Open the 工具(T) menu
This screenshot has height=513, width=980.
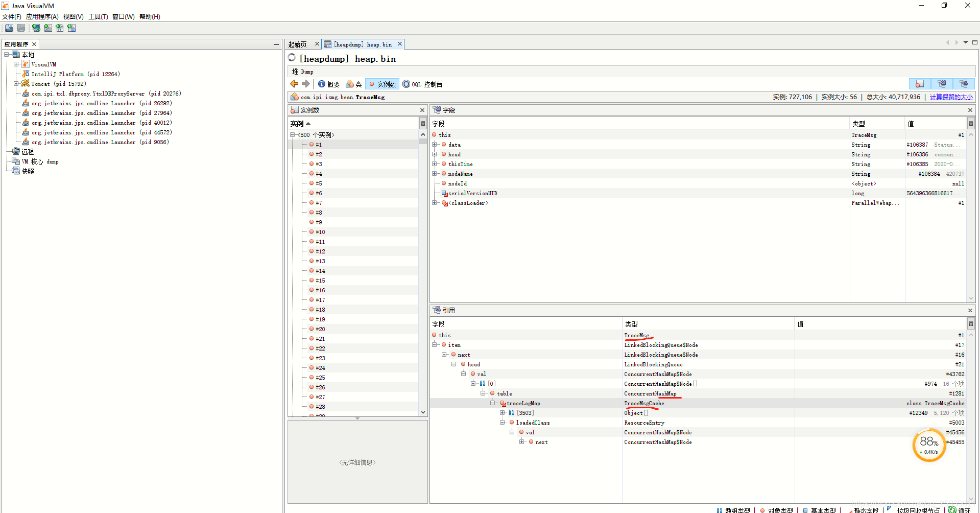click(98, 16)
